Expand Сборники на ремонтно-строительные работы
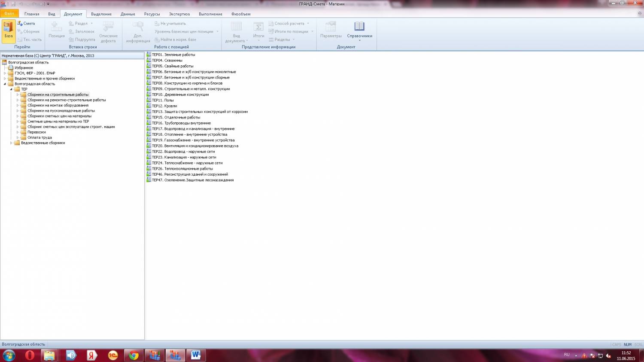This screenshot has height=362, width=644. (18, 100)
